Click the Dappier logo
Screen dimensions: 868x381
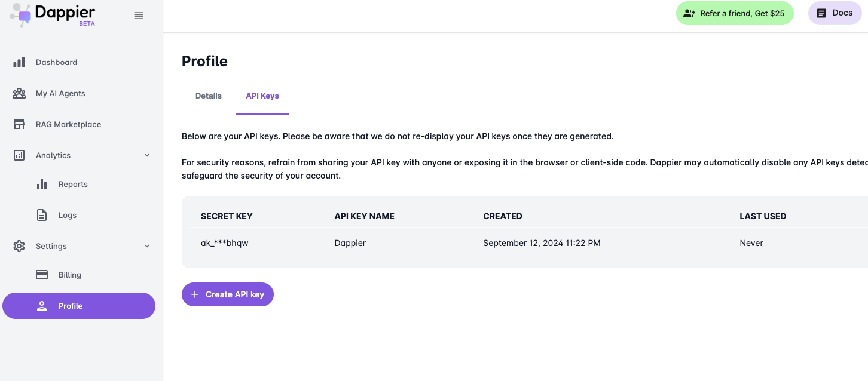point(53,14)
